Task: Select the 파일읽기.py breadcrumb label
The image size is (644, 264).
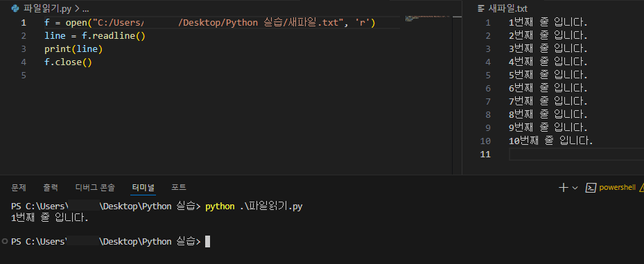Action: click(x=48, y=8)
